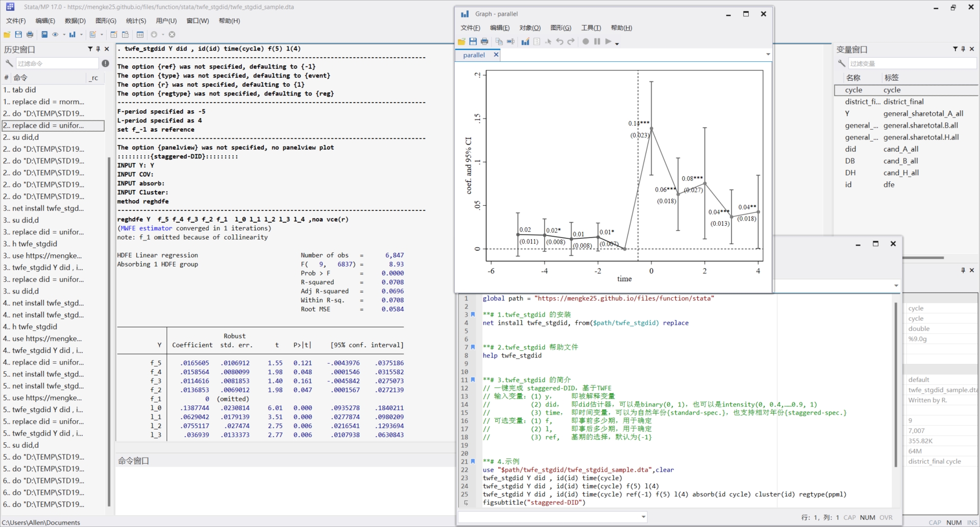Expand the dropdown beside the greyed down-arrow icon
The image size is (980, 527).
click(163, 35)
